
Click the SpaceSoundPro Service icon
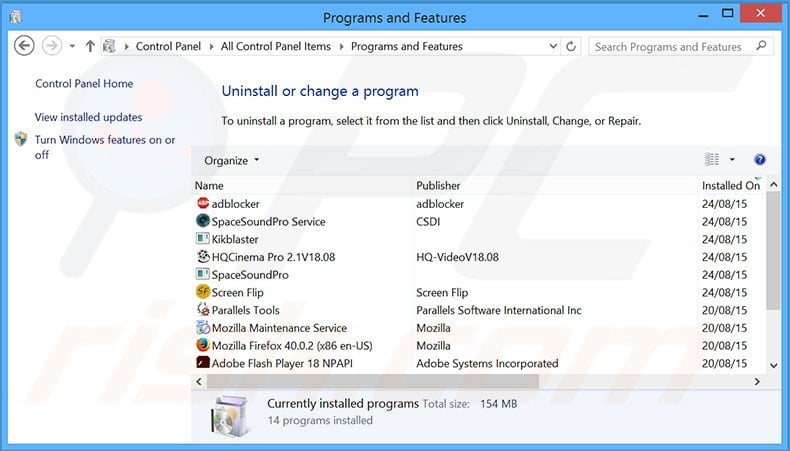203,221
